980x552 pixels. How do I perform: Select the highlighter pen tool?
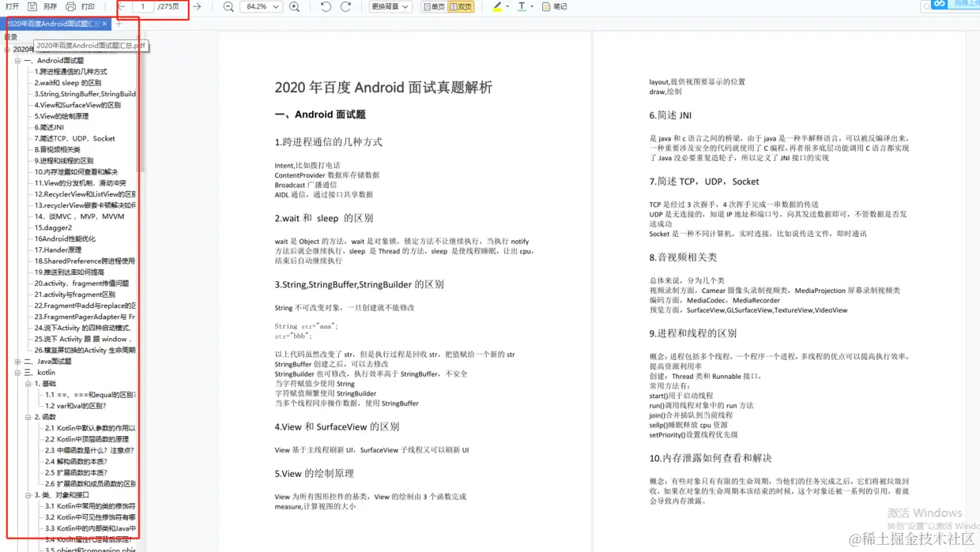[497, 6]
